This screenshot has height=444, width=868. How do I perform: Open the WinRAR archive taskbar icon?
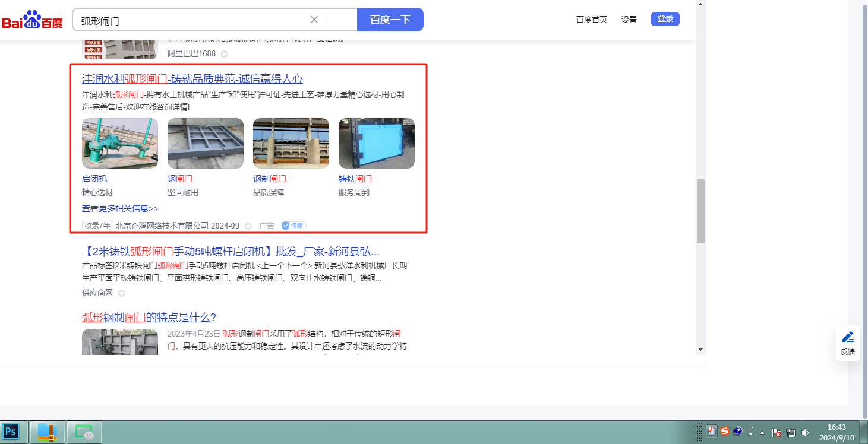tap(47, 432)
